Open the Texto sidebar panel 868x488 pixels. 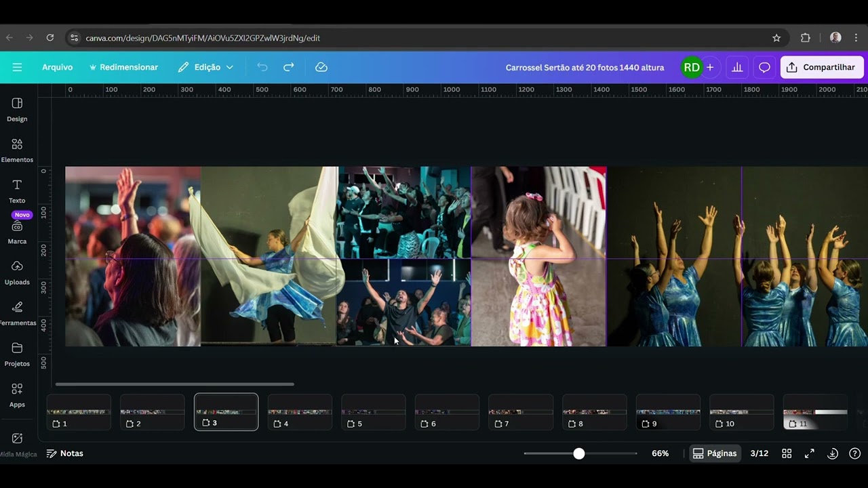pyautogui.click(x=17, y=191)
